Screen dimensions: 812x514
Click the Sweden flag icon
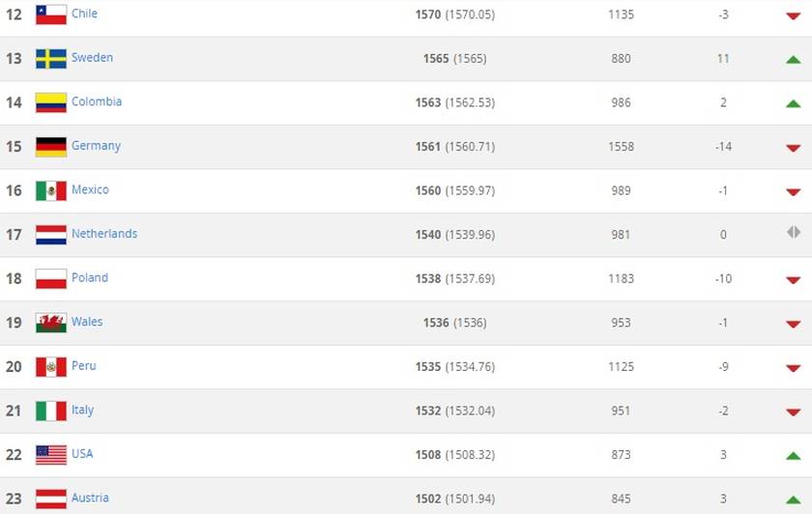(x=50, y=59)
